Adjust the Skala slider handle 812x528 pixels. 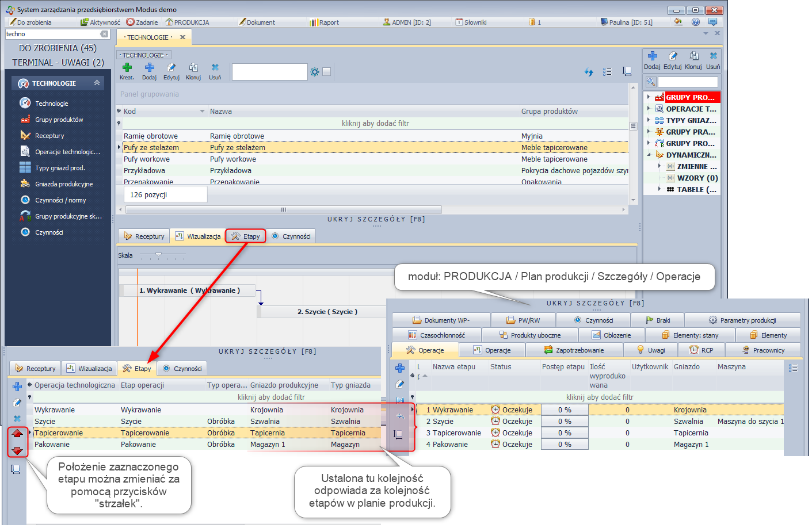coord(159,255)
